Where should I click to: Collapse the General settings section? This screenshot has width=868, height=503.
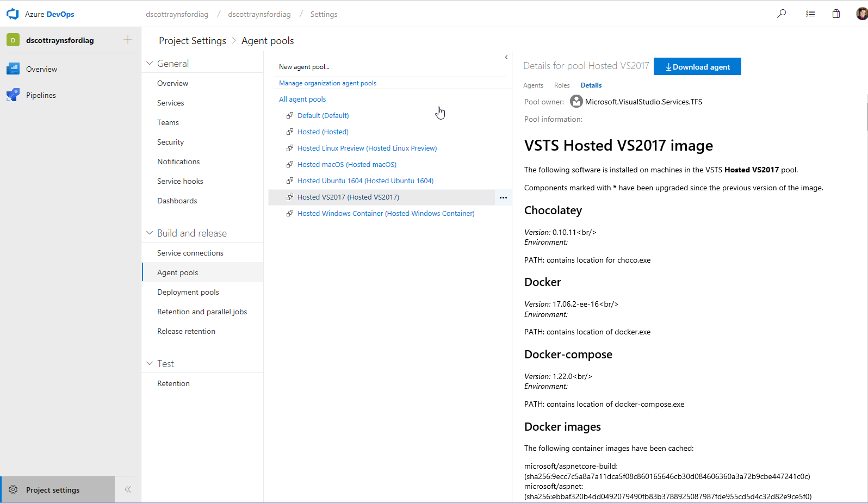pos(150,64)
